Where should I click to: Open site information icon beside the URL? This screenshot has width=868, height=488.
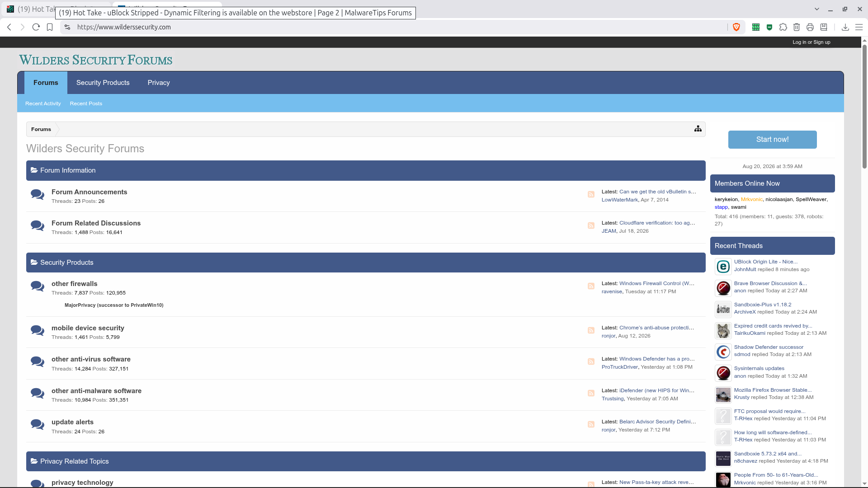pos(67,27)
